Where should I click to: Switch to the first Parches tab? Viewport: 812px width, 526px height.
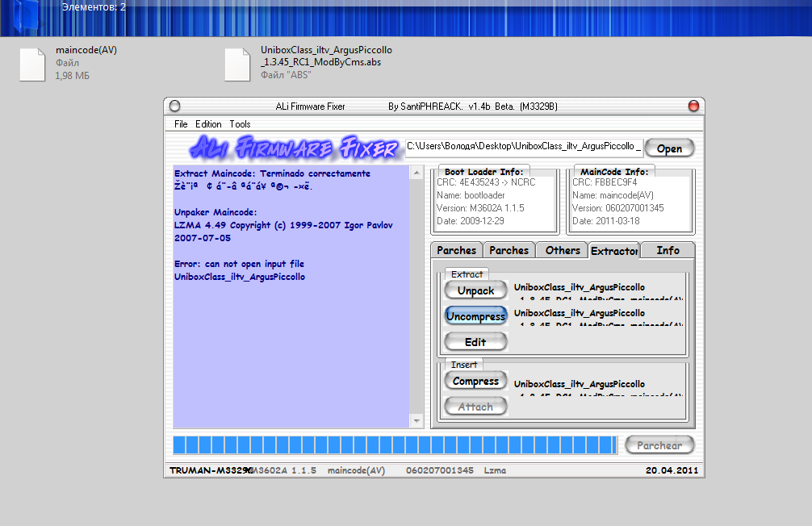click(x=456, y=251)
